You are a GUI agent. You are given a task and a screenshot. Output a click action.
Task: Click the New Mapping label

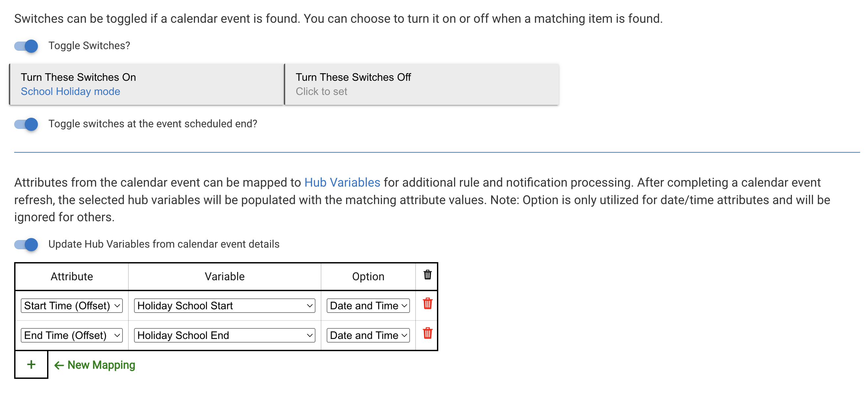(101, 365)
